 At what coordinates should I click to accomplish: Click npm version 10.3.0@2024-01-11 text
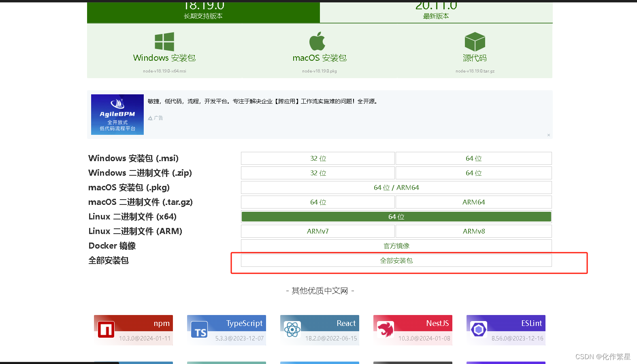click(145, 338)
